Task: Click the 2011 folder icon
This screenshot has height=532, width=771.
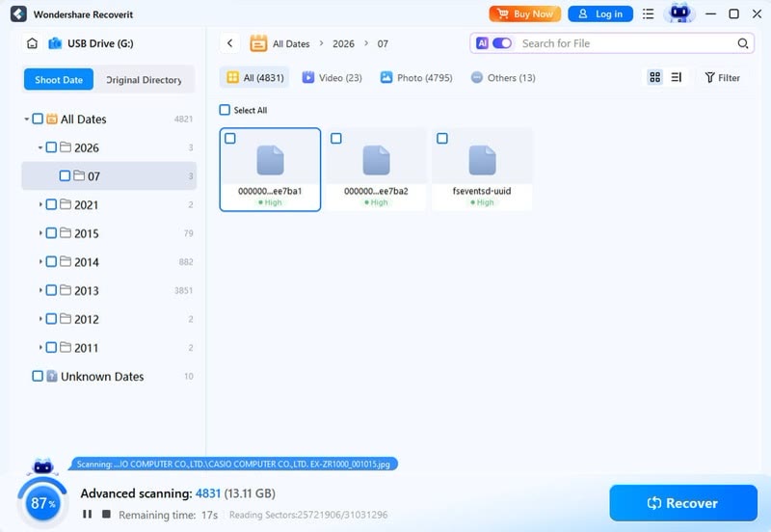Action: tap(66, 347)
